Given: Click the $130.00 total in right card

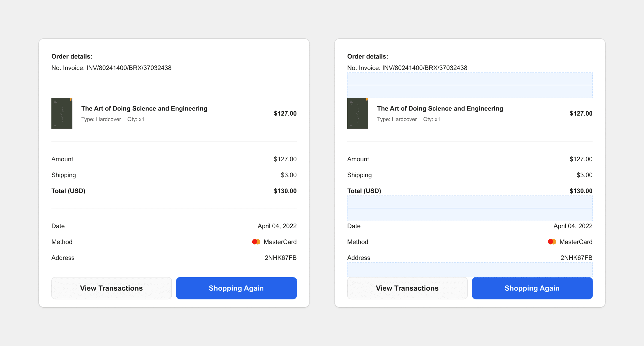Looking at the screenshot, I should point(581,191).
